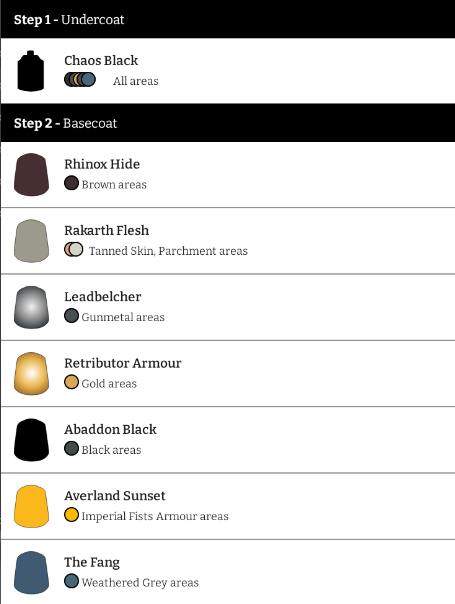Open the Rakarth Flesh paint name
455x604 pixels.
[106, 230]
